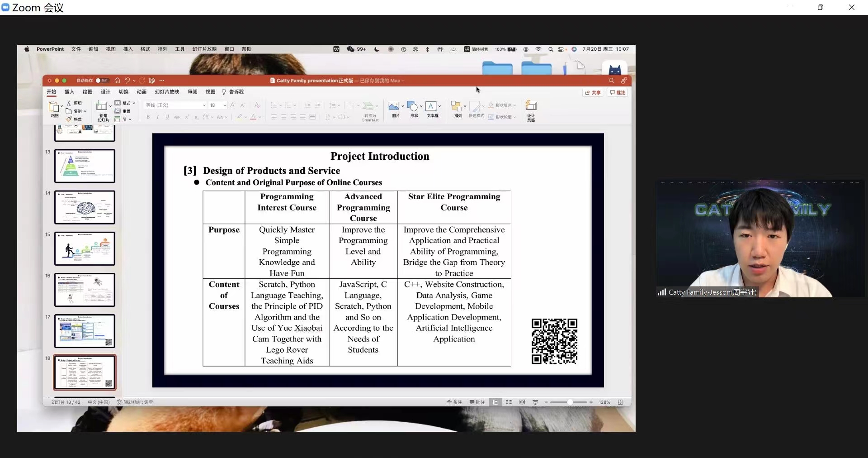
Task: Insert a picture with the 图片 icon
Action: (394, 106)
